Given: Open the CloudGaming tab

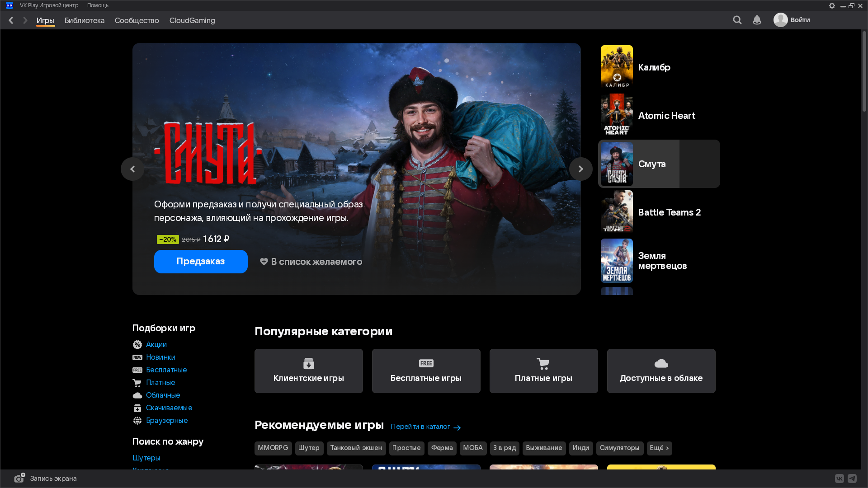Looking at the screenshot, I should click(192, 21).
